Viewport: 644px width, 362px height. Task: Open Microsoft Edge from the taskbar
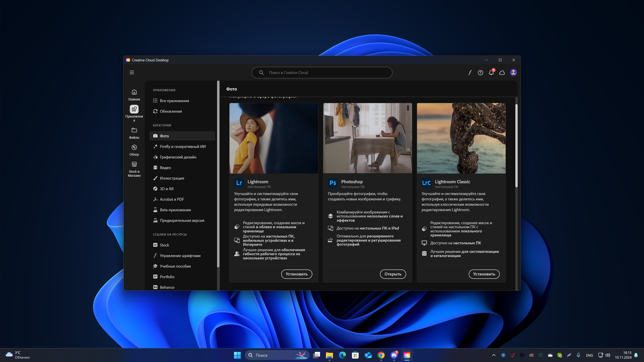coord(342,355)
